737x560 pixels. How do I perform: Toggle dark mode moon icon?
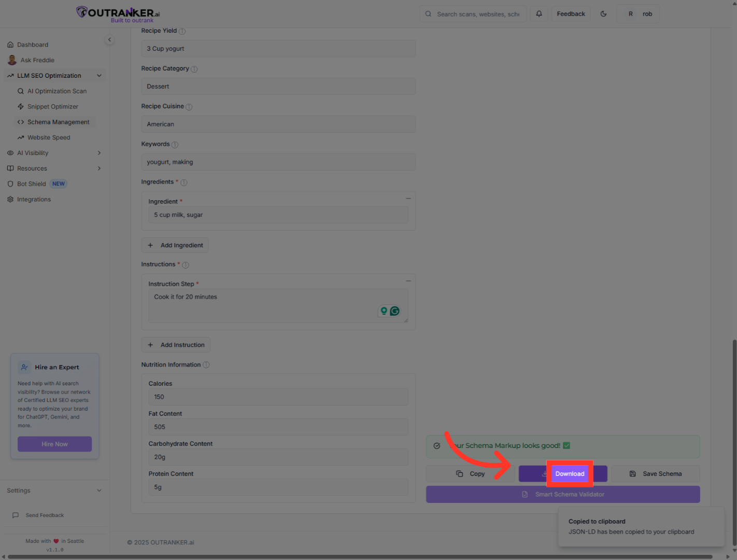(x=603, y=14)
